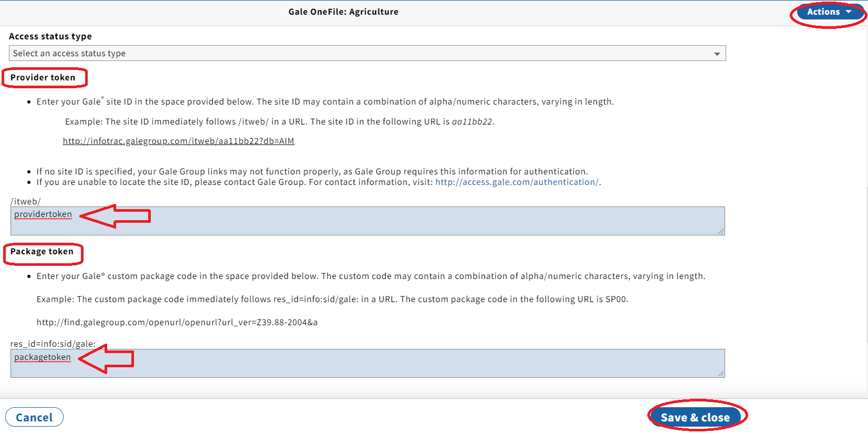Click the 'Enter your Gale custom package code' bullet
The image size is (868, 434).
[x=371, y=276]
